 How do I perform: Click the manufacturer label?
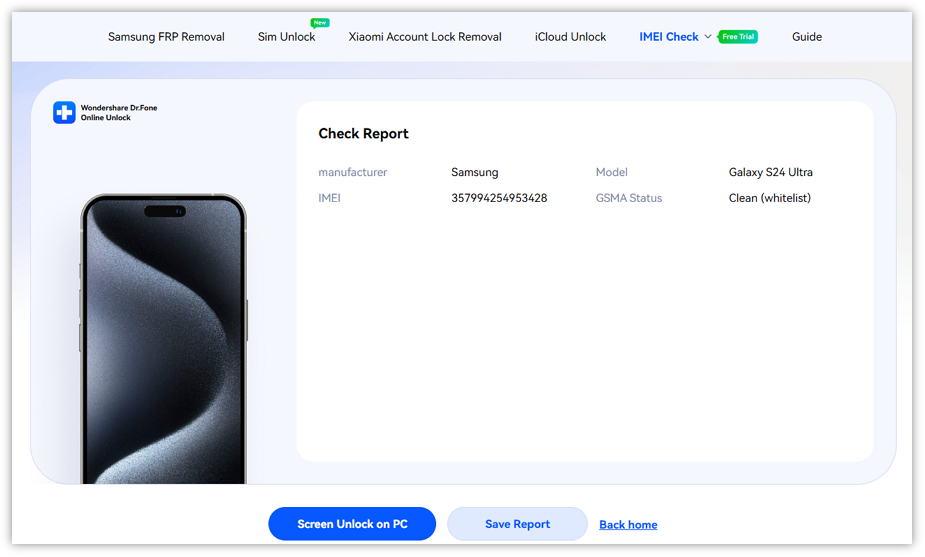tap(353, 172)
